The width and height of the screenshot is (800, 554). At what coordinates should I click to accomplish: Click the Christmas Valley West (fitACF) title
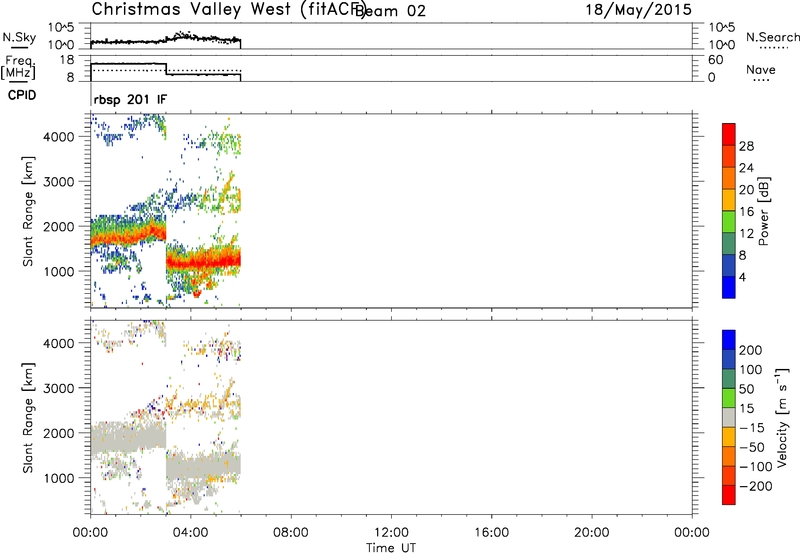pyautogui.click(x=228, y=10)
